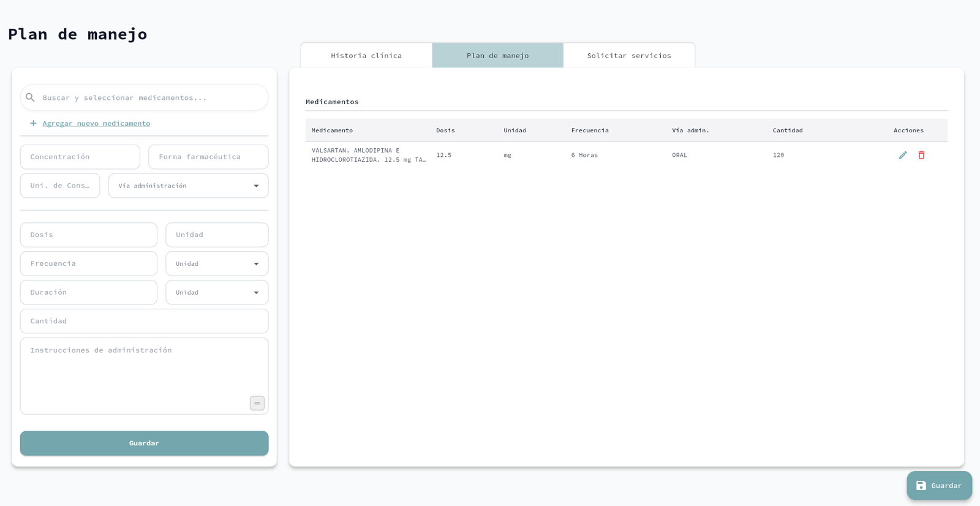Click the Guardar button in the form
Image resolution: width=980 pixels, height=506 pixels.
point(144,443)
